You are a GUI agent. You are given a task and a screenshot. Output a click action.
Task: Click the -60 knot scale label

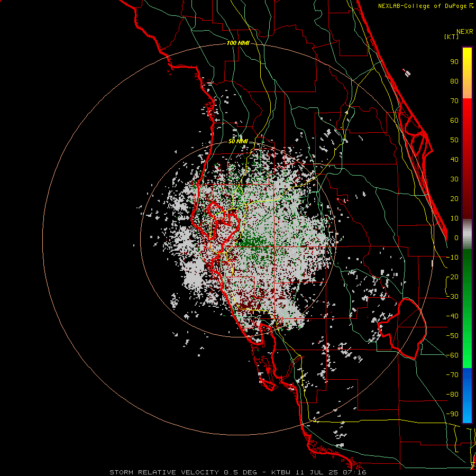tap(452, 355)
